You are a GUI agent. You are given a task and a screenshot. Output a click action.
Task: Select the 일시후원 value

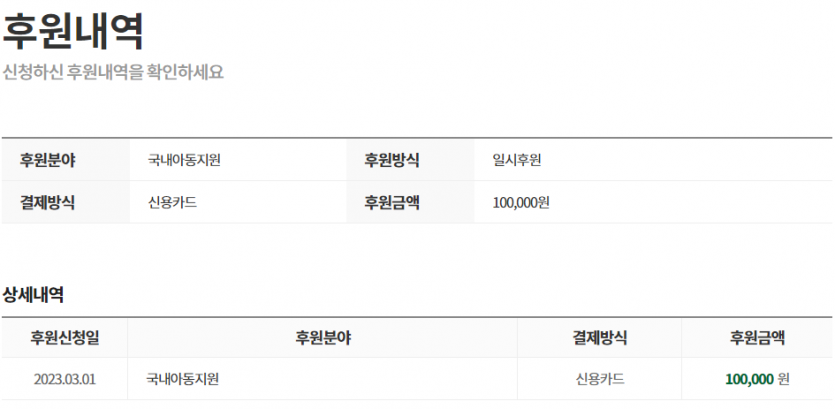tap(517, 160)
